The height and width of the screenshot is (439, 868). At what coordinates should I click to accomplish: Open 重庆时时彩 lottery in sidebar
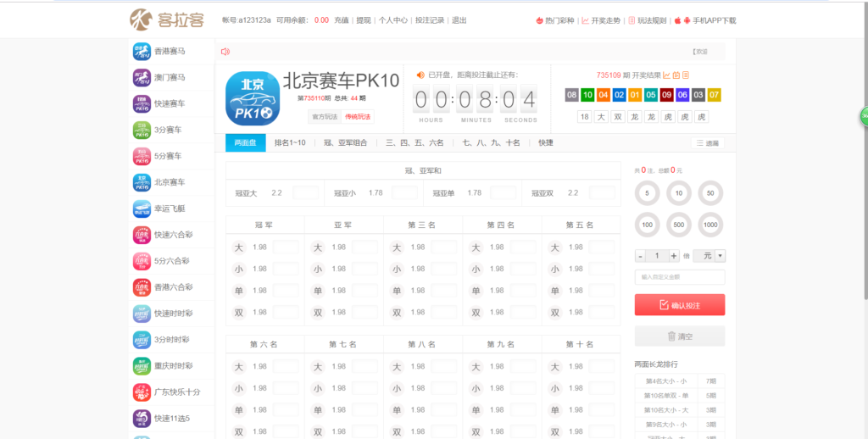pos(142,366)
